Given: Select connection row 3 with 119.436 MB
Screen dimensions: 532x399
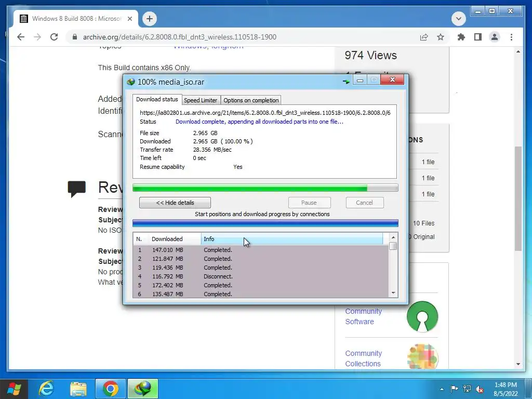Looking at the screenshot, I should coord(261,268).
